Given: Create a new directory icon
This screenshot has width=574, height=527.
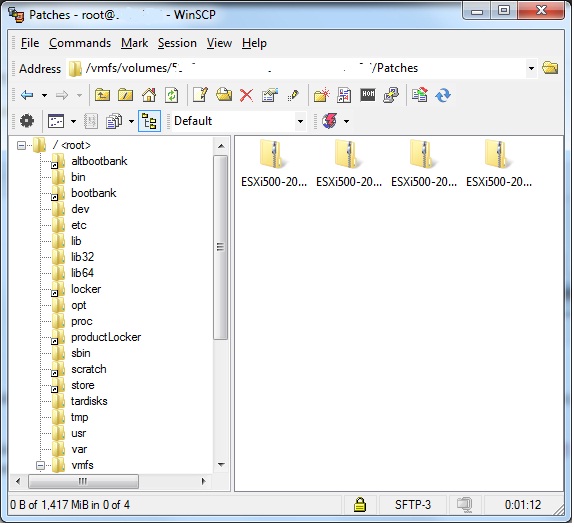Looking at the screenshot, I should (322, 95).
